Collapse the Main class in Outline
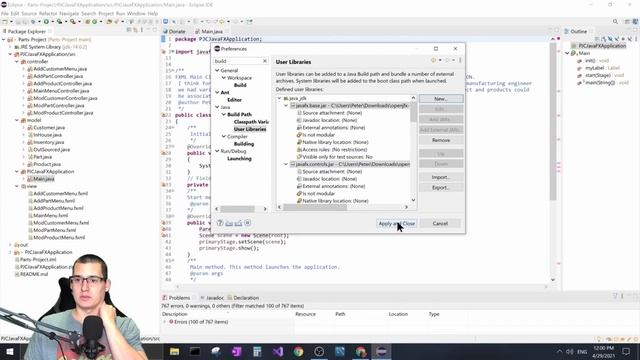Screen dimensions: 640x360 pyautogui.click(x=567, y=53)
